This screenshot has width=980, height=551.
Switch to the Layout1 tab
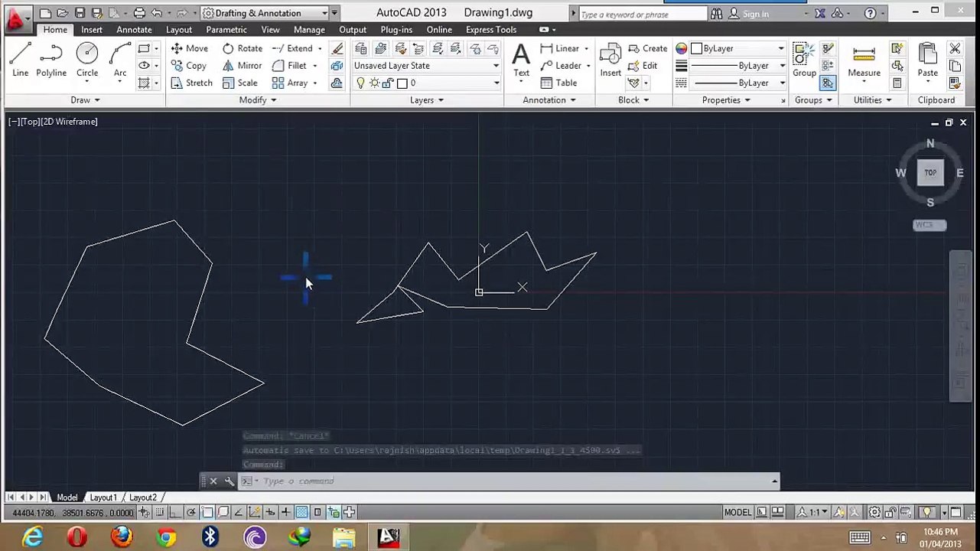coord(103,497)
